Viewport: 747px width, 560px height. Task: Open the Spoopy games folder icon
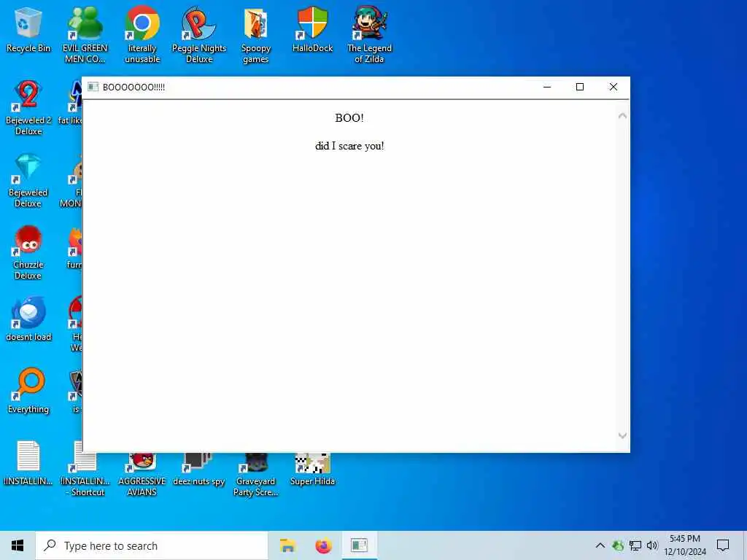256,34
